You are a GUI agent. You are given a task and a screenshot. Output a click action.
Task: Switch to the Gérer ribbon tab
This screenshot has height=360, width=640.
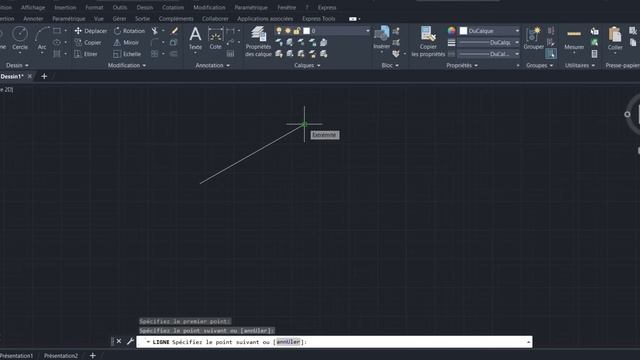(x=119, y=19)
